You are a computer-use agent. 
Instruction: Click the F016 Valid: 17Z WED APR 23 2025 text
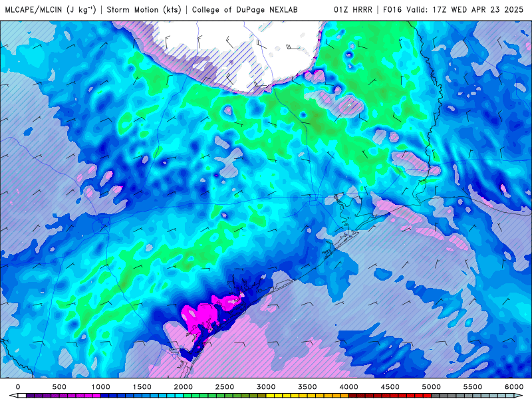[x=453, y=9]
